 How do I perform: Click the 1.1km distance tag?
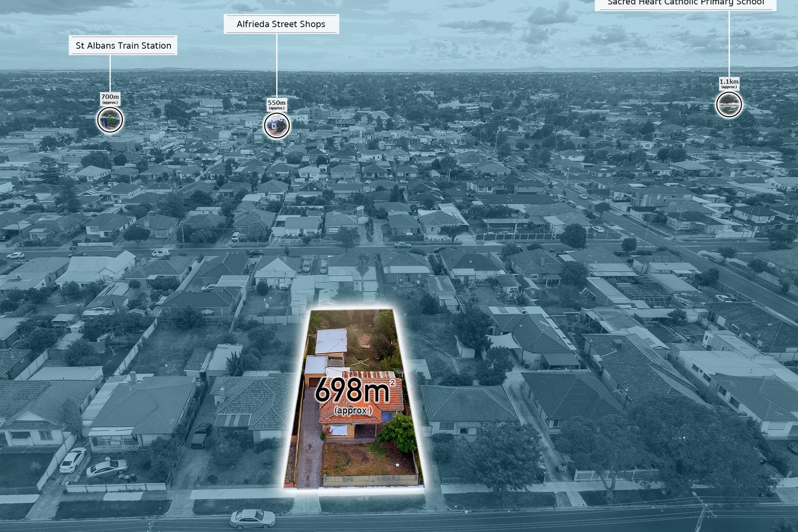pos(729,83)
